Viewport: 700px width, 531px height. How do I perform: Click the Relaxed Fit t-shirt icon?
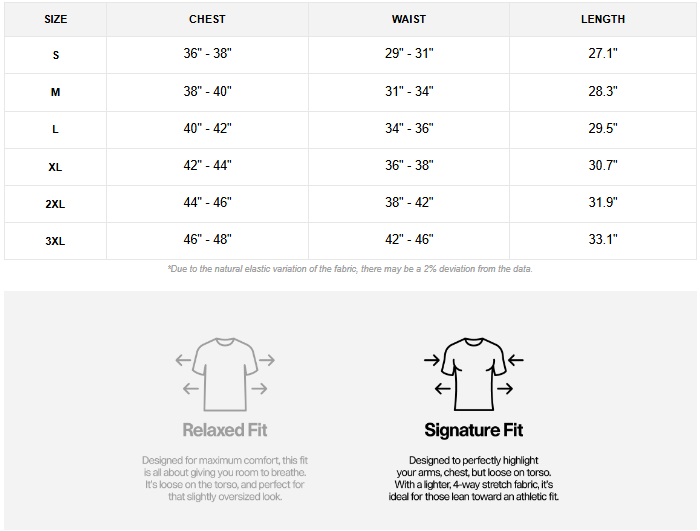(226, 374)
